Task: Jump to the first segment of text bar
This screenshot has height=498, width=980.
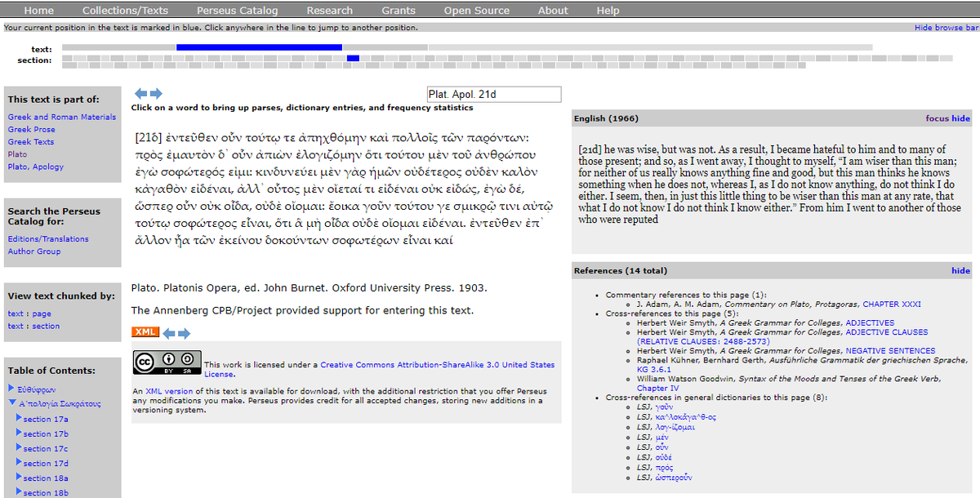Action: point(118,47)
